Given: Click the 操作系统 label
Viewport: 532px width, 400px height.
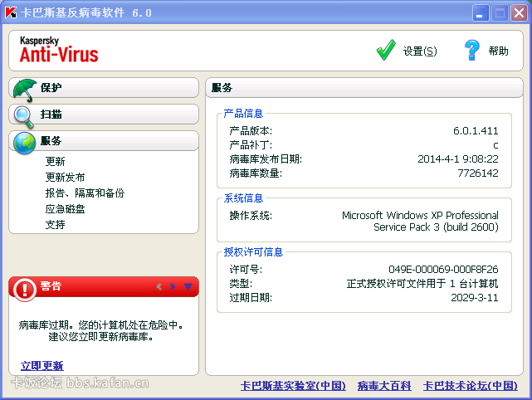Looking at the screenshot, I should pyautogui.click(x=251, y=216).
